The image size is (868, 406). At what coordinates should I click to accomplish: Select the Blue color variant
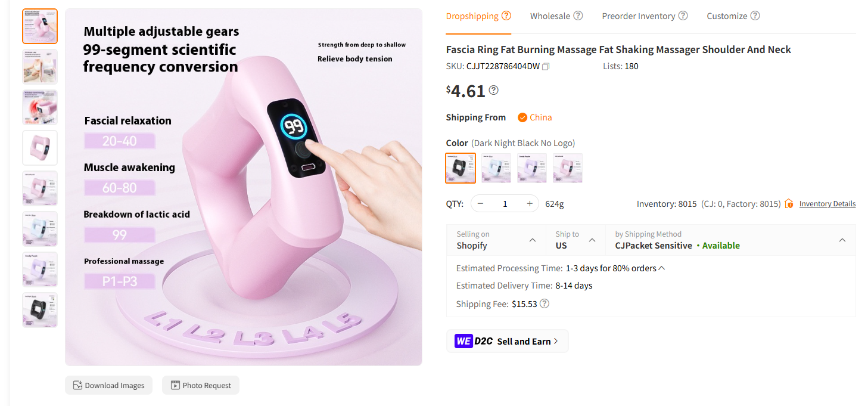[x=496, y=168]
